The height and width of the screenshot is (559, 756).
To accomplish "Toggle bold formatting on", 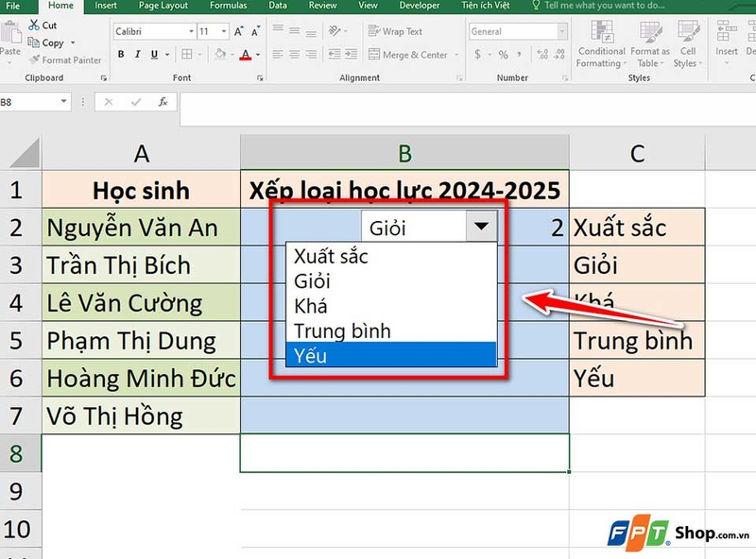I will pyautogui.click(x=121, y=54).
